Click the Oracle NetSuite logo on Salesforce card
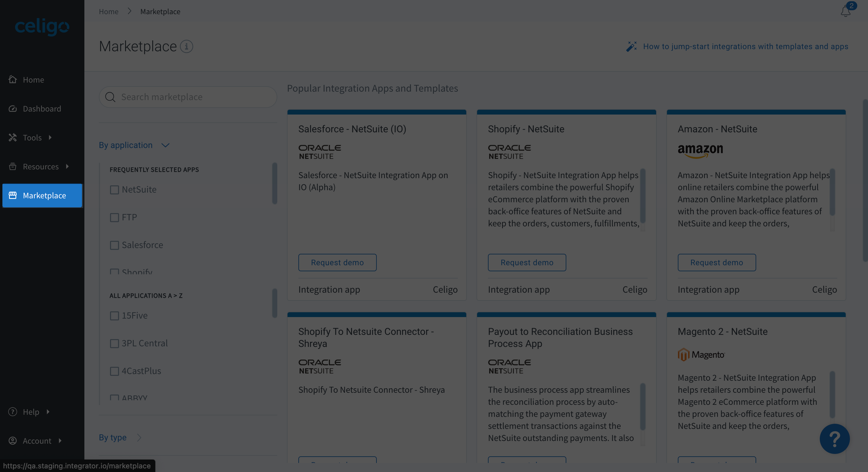 point(319,152)
